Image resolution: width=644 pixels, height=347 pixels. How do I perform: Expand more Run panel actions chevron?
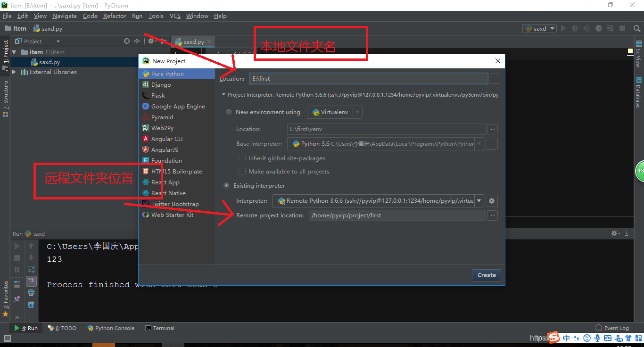pyautogui.click(x=17, y=317)
